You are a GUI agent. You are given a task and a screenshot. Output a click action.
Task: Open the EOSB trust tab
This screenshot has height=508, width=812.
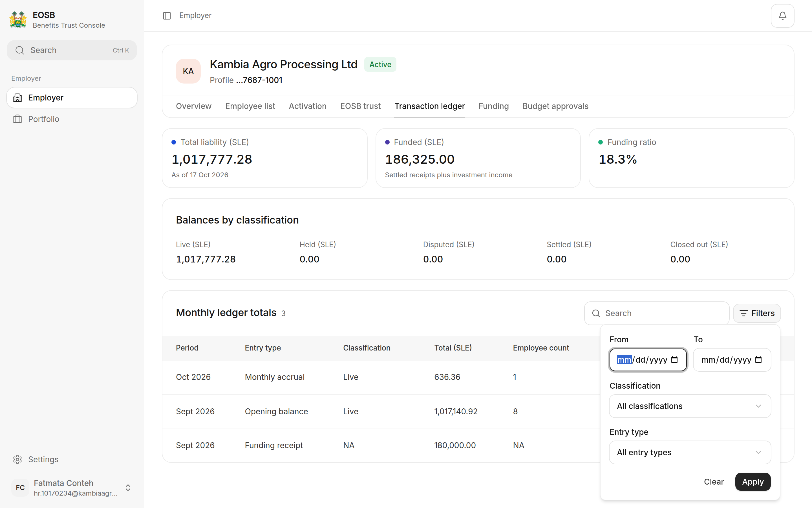coord(360,106)
